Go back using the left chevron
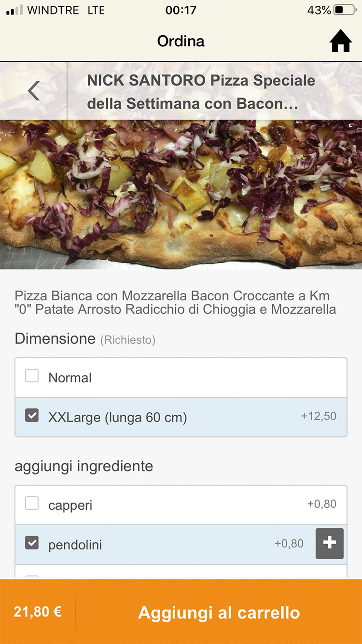Image resolution: width=362 pixels, height=644 pixels. (33, 91)
